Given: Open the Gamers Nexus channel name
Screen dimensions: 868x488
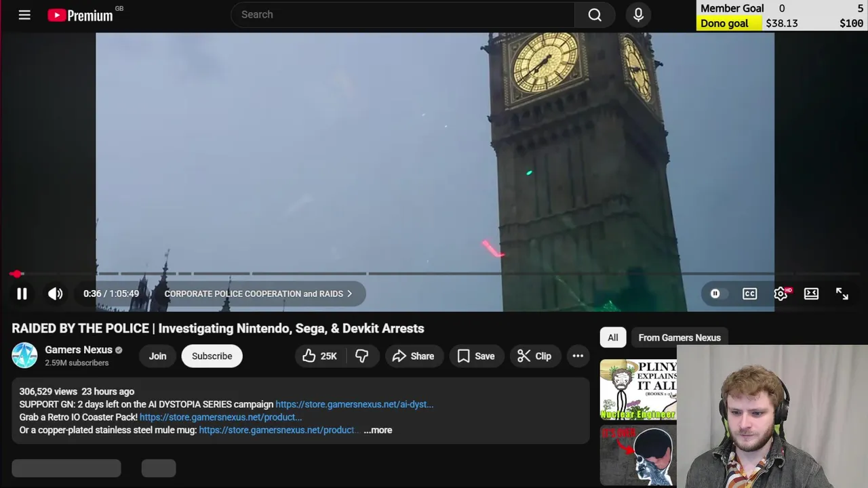Looking at the screenshot, I should 79,350.
